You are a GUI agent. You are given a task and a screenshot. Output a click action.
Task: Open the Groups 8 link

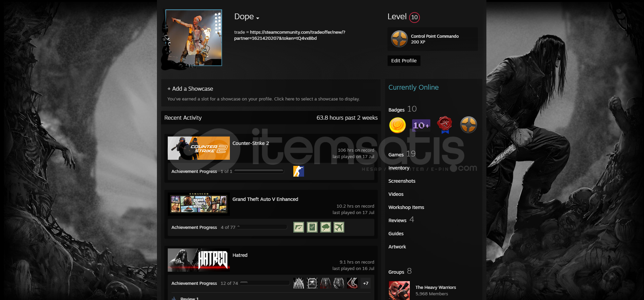pos(400,271)
